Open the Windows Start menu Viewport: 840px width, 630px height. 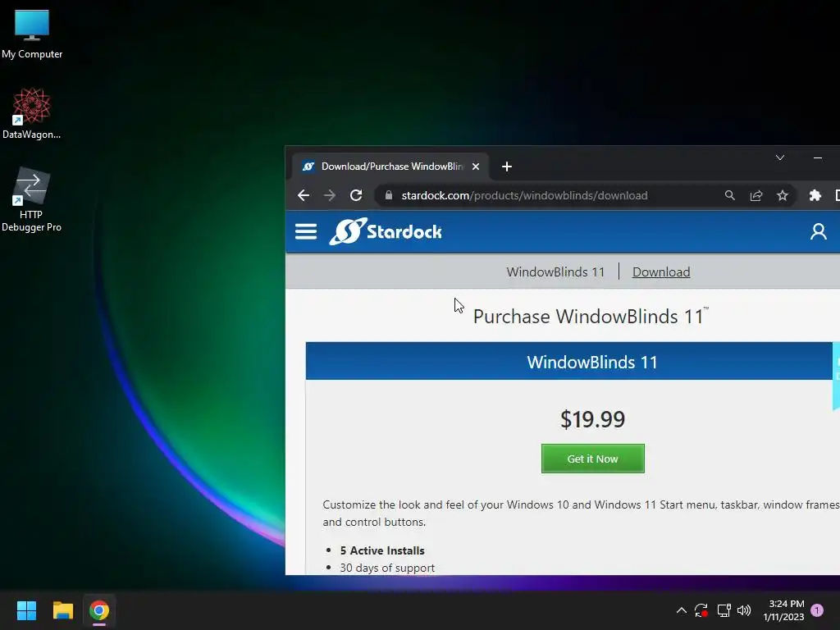(26, 610)
